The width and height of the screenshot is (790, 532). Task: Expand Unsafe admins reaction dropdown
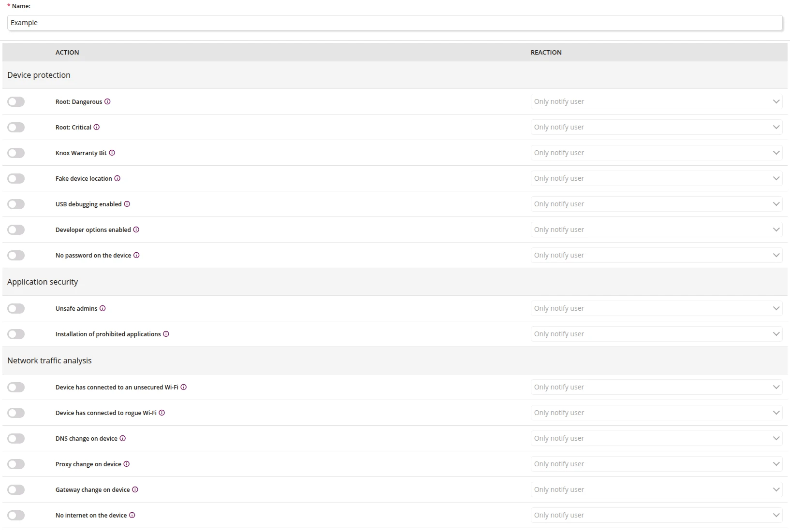click(657, 308)
